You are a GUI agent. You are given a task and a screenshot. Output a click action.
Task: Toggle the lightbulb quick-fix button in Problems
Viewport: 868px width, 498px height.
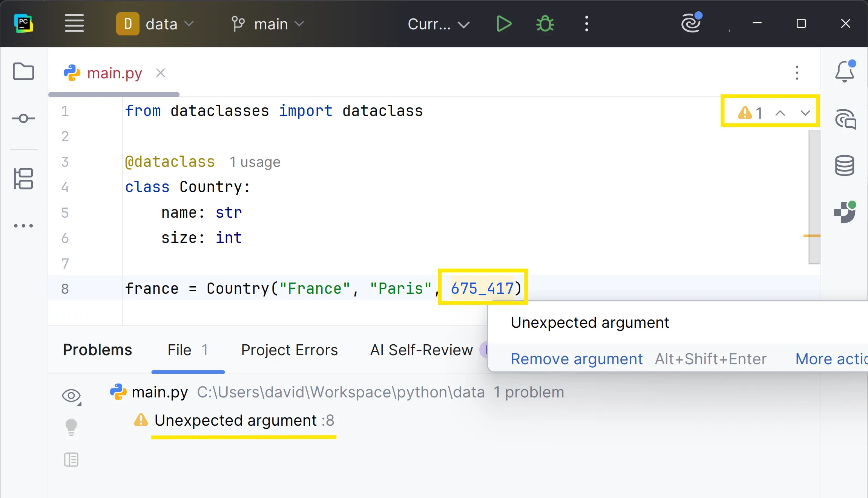[x=71, y=427]
